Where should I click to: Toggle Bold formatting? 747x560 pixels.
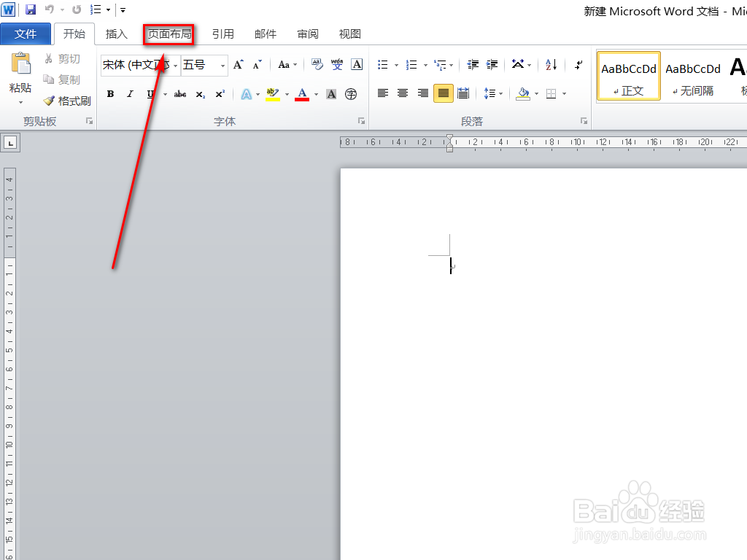coord(111,94)
